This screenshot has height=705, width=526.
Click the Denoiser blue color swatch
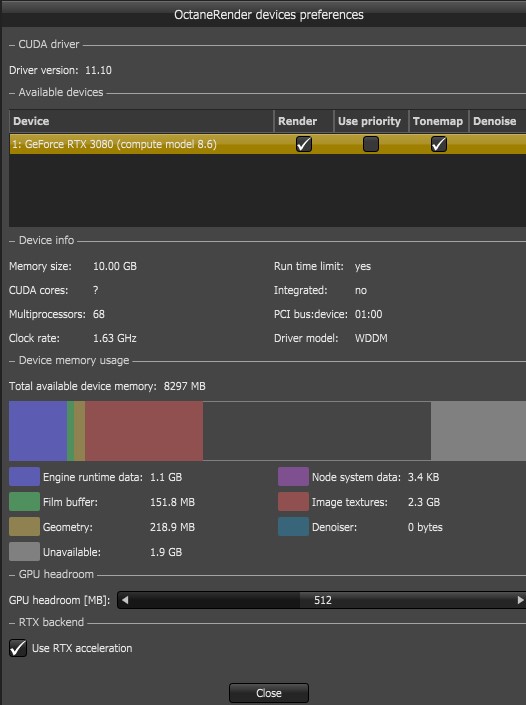[x=293, y=527]
